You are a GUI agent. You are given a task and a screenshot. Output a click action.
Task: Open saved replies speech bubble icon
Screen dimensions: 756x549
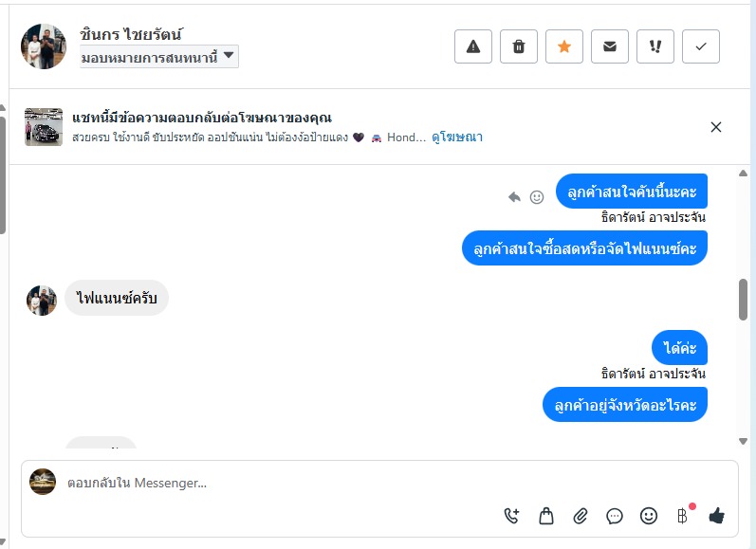pyautogui.click(x=615, y=516)
